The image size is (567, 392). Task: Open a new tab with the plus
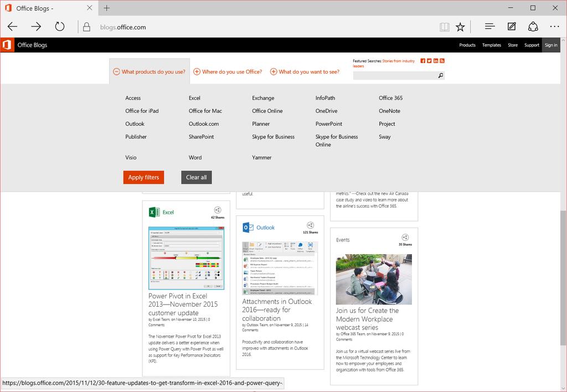(x=107, y=8)
